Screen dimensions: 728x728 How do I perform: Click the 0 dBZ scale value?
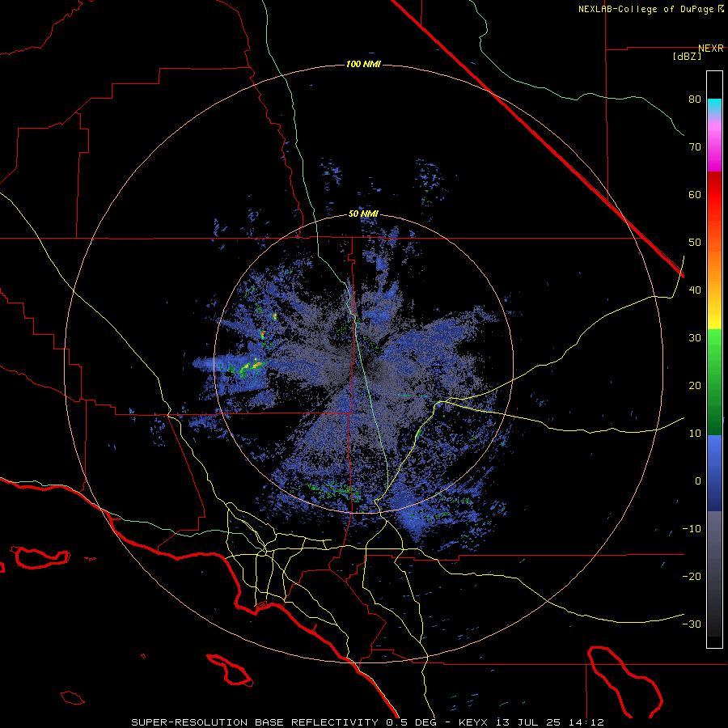click(x=698, y=481)
